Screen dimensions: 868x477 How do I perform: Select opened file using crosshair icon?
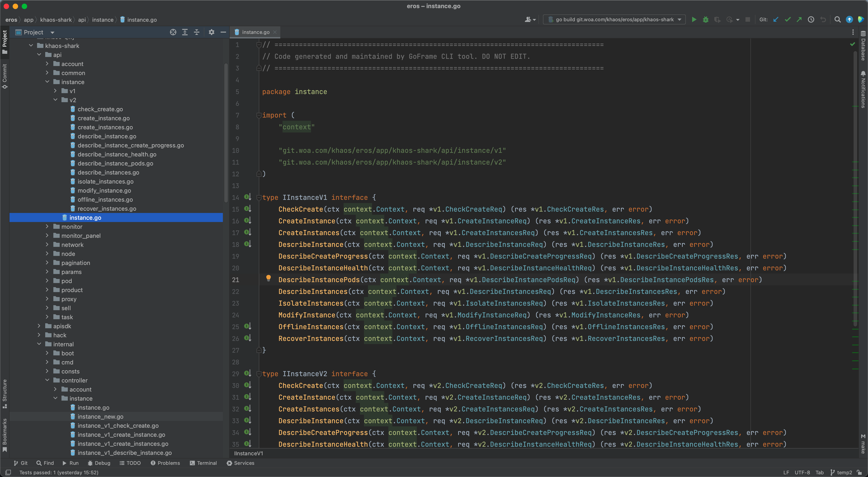click(x=173, y=32)
